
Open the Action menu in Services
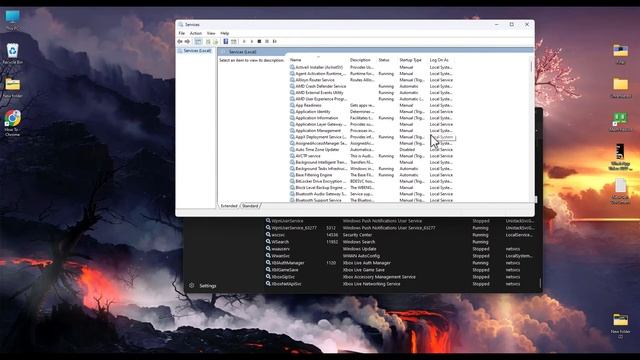tap(196, 33)
